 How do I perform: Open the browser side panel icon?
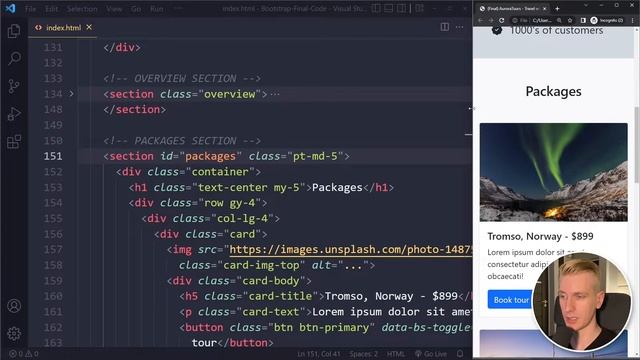tap(583, 20)
